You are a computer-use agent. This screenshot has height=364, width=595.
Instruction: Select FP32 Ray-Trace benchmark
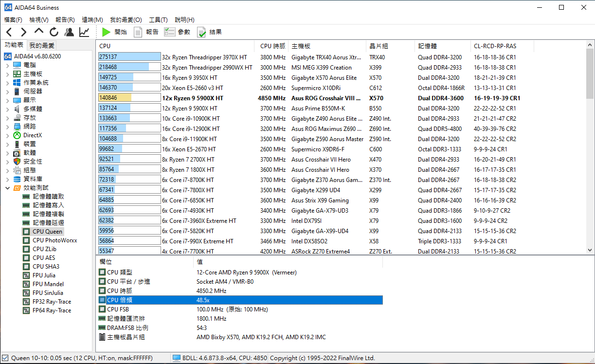click(x=52, y=302)
